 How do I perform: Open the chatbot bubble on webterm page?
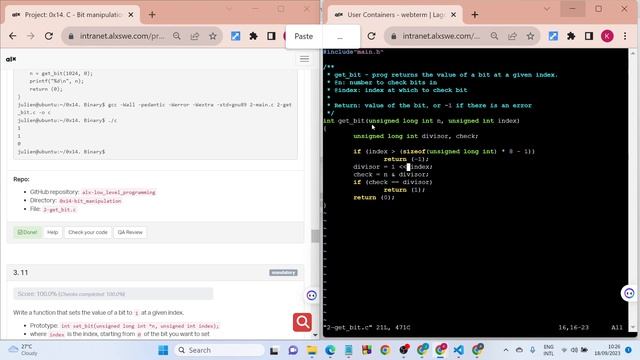pyautogui.click(x=629, y=293)
